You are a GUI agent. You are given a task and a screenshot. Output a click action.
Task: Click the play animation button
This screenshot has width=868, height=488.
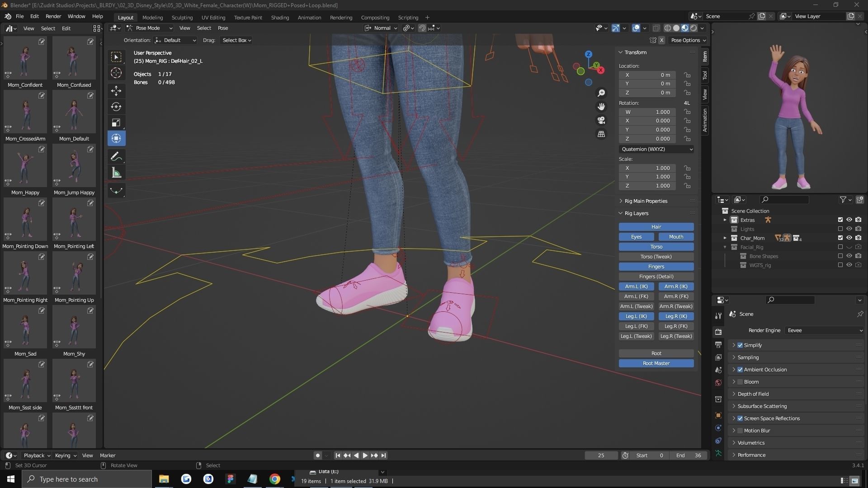point(365,455)
